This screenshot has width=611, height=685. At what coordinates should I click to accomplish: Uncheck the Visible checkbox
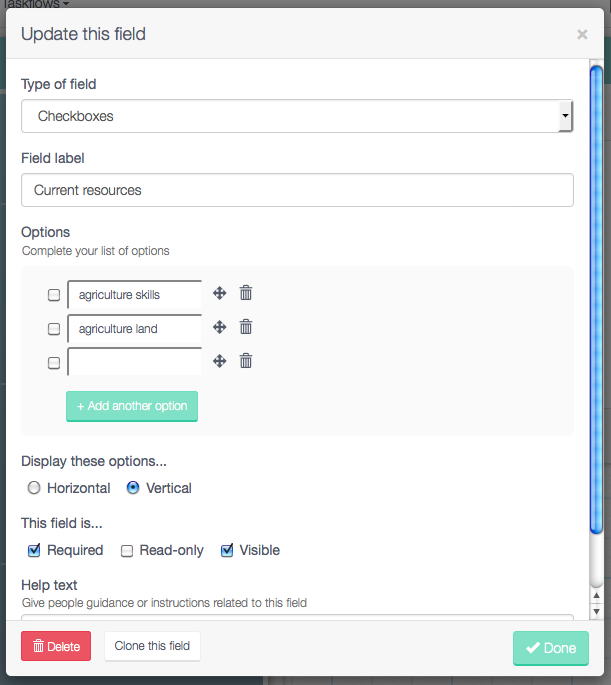(x=227, y=550)
